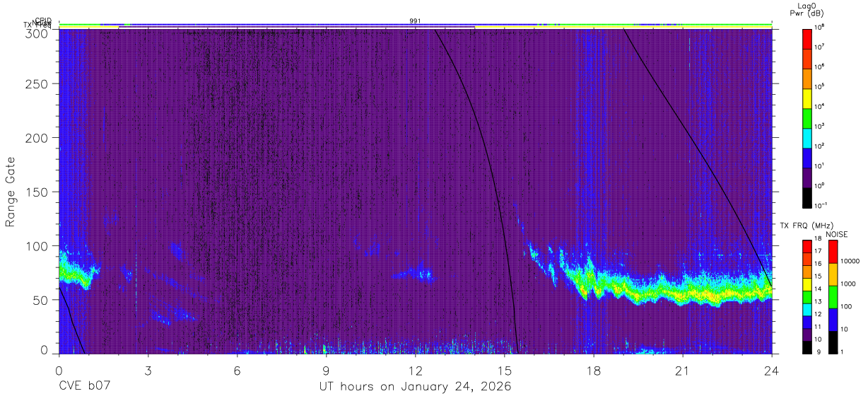Click the '18' UT hour tick label on the time axis
The image size is (868, 401).
(593, 370)
